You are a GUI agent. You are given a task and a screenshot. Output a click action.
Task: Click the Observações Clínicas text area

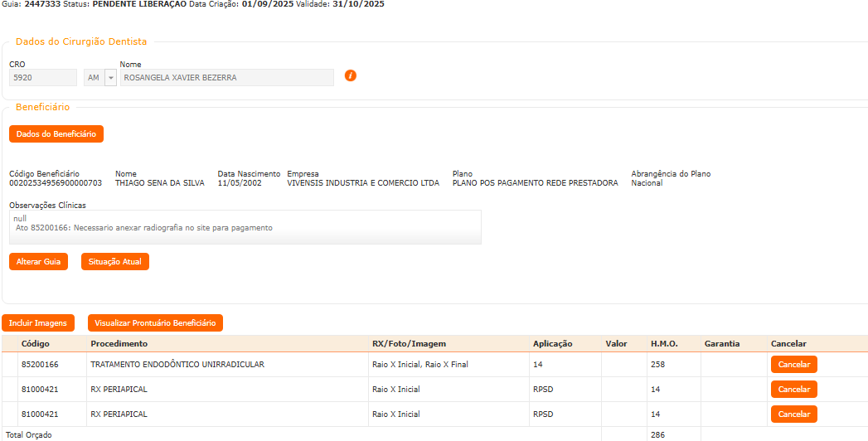[245, 227]
